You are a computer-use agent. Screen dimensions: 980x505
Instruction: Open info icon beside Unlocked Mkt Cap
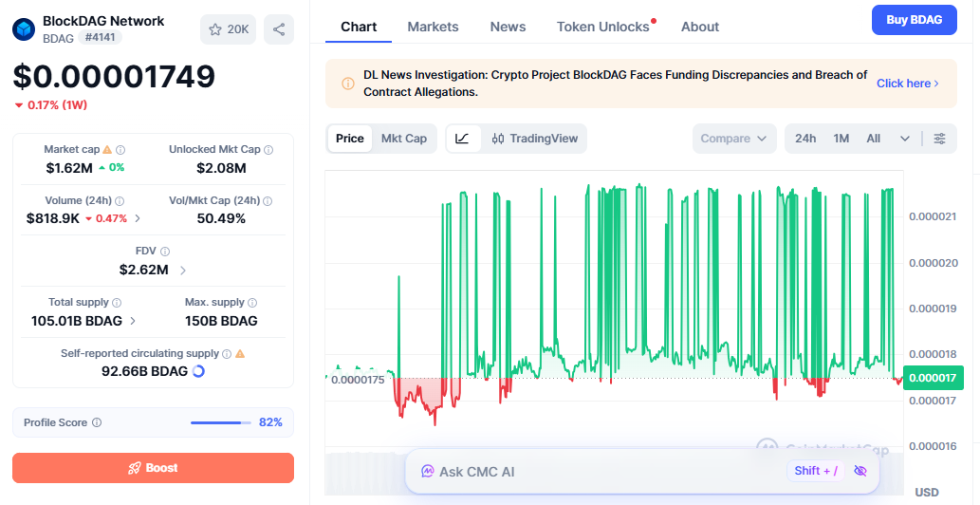268,150
